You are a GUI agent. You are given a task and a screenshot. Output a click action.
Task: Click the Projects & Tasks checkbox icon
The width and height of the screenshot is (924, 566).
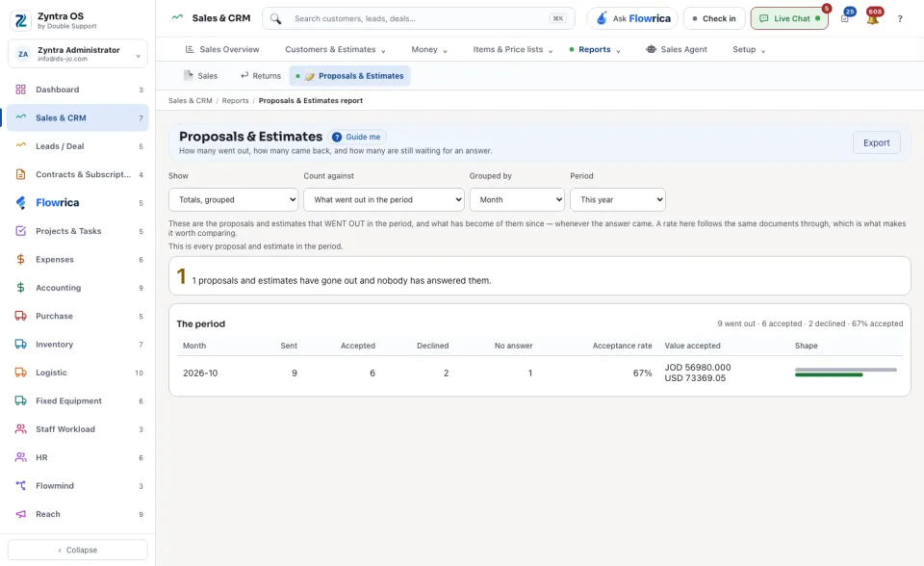tap(20, 231)
